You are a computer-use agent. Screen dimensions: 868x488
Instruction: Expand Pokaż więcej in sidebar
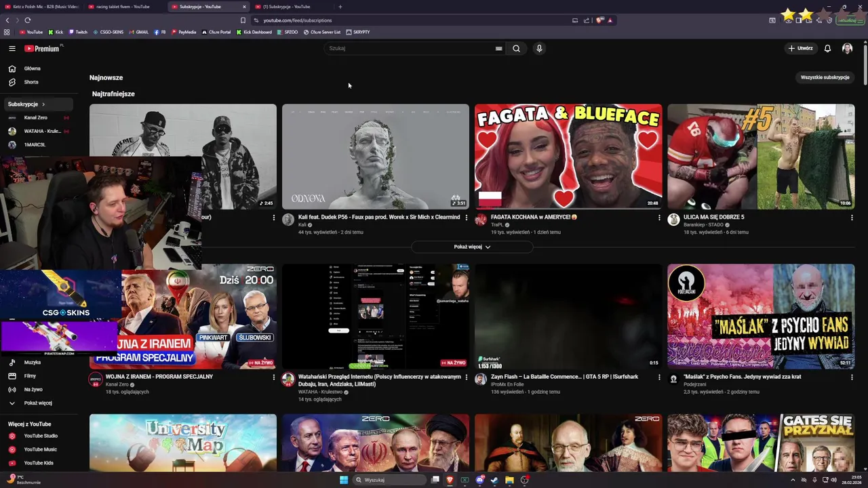coord(37,403)
